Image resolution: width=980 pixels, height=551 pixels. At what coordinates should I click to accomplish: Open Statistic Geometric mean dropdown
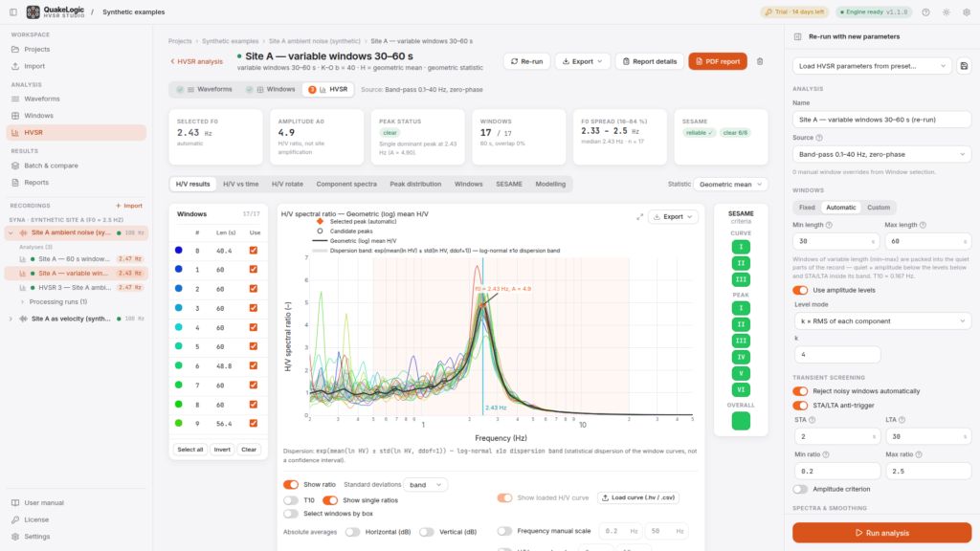point(730,185)
